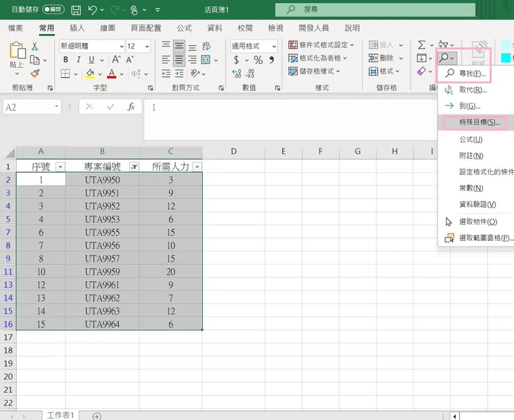Click the Format Painter brush icon
This screenshot has width=514, height=420.
click(x=35, y=73)
